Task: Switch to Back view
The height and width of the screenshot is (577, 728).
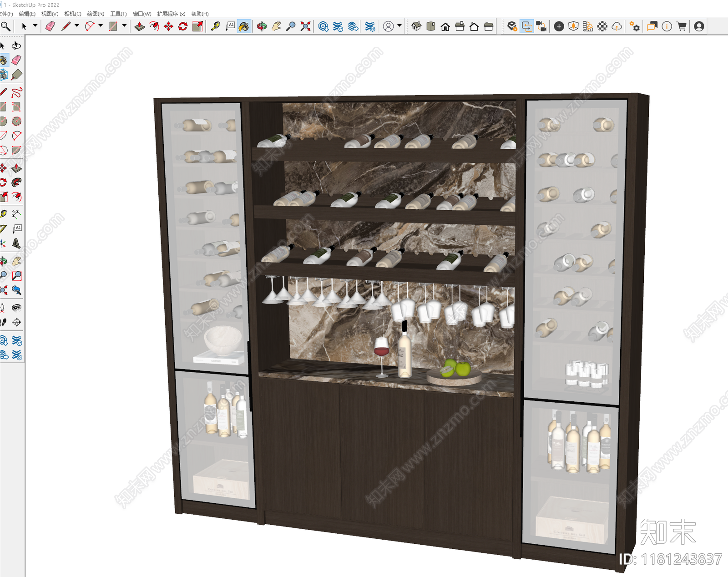Action: pyautogui.click(x=474, y=26)
